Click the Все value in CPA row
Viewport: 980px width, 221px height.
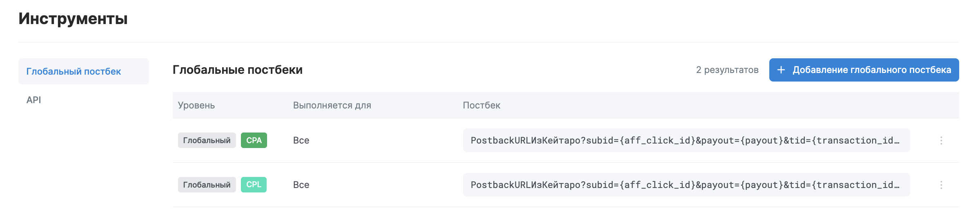pos(301,141)
